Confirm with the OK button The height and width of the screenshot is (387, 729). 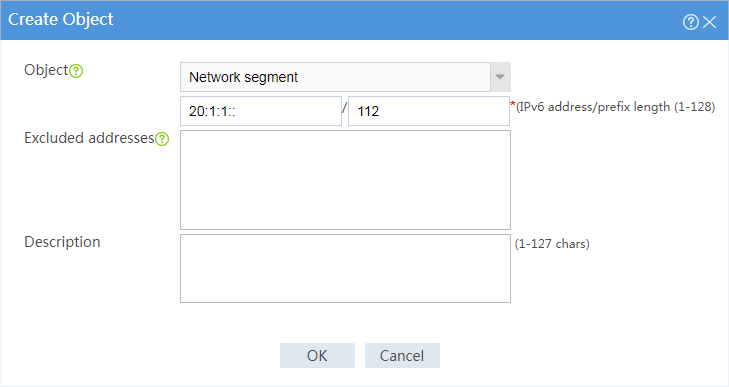point(317,356)
